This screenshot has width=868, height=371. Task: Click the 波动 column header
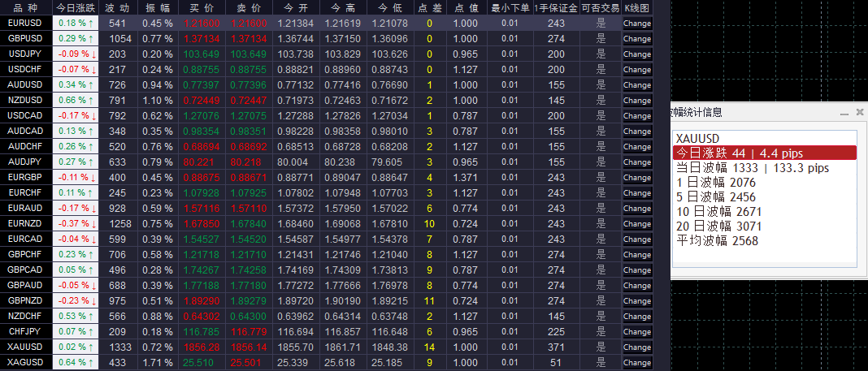(x=117, y=8)
